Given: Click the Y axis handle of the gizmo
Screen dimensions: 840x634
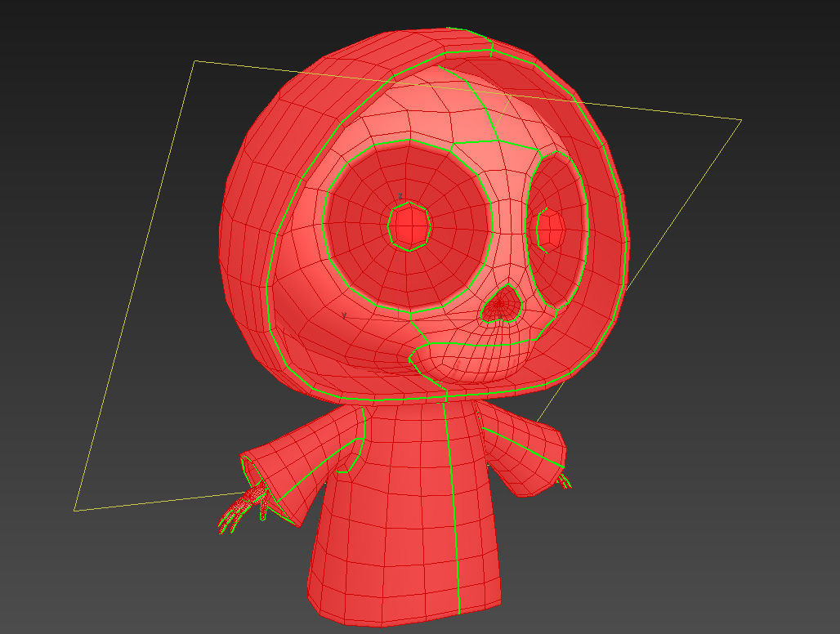Looking at the screenshot, I should (345, 315).
